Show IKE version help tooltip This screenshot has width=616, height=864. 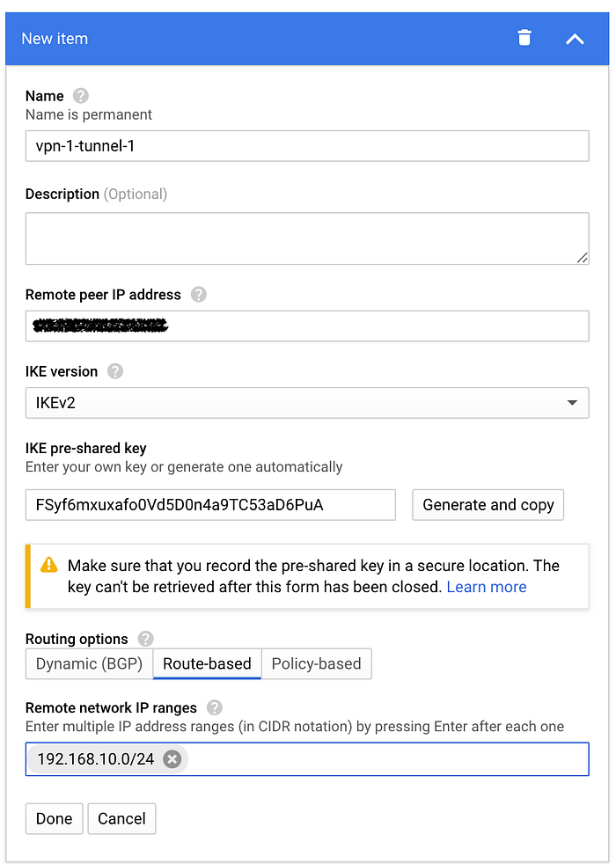(115, 371)
